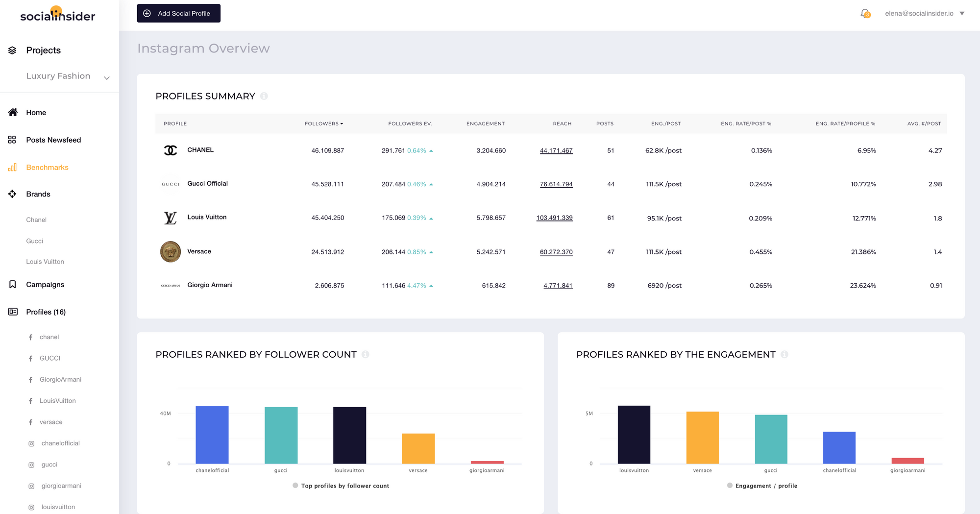The height and width of the screenshot is (514, 980).
Task: Click the Gucci logo in the table
Action: [171, 184]
